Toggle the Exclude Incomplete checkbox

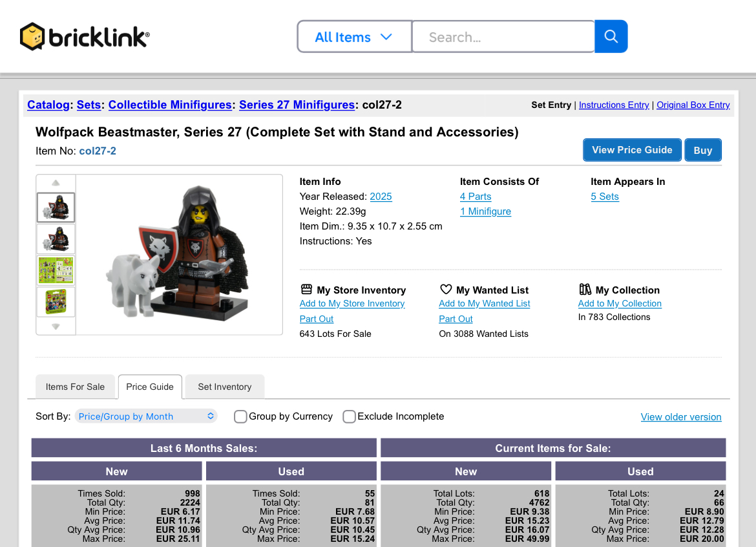(349, 416)
